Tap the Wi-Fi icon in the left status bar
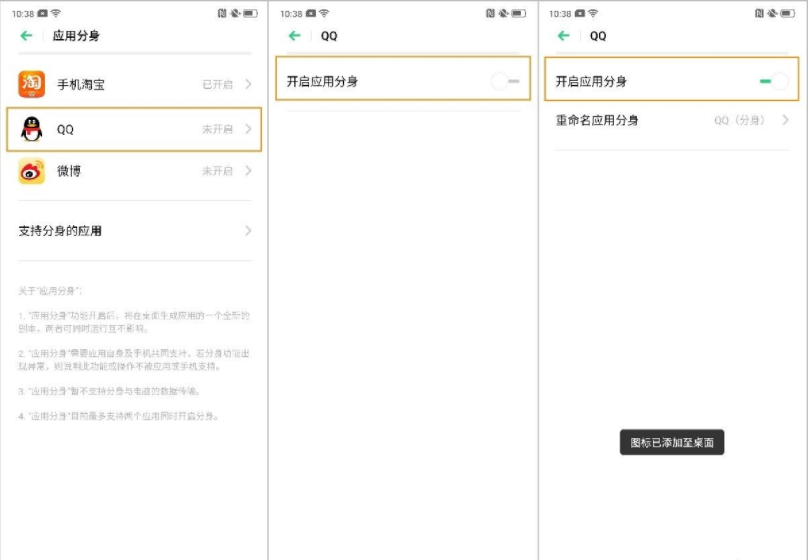This screenshot has height=560, width=808. coord(56,13)
